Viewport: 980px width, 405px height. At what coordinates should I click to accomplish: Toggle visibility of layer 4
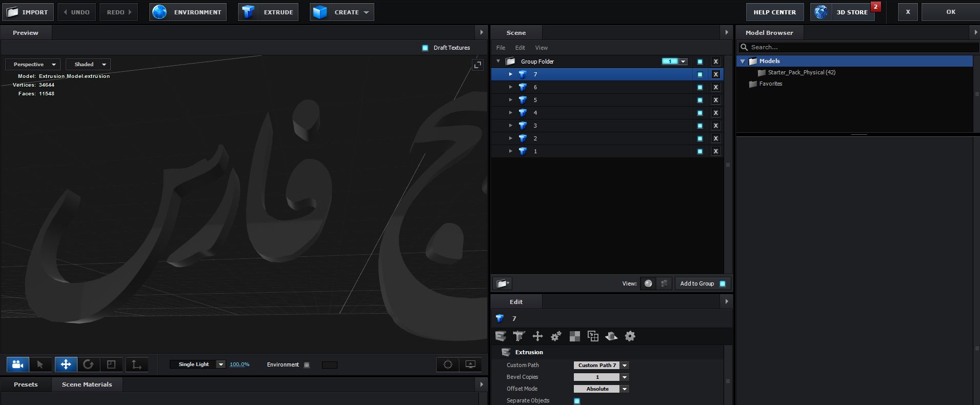700,113
